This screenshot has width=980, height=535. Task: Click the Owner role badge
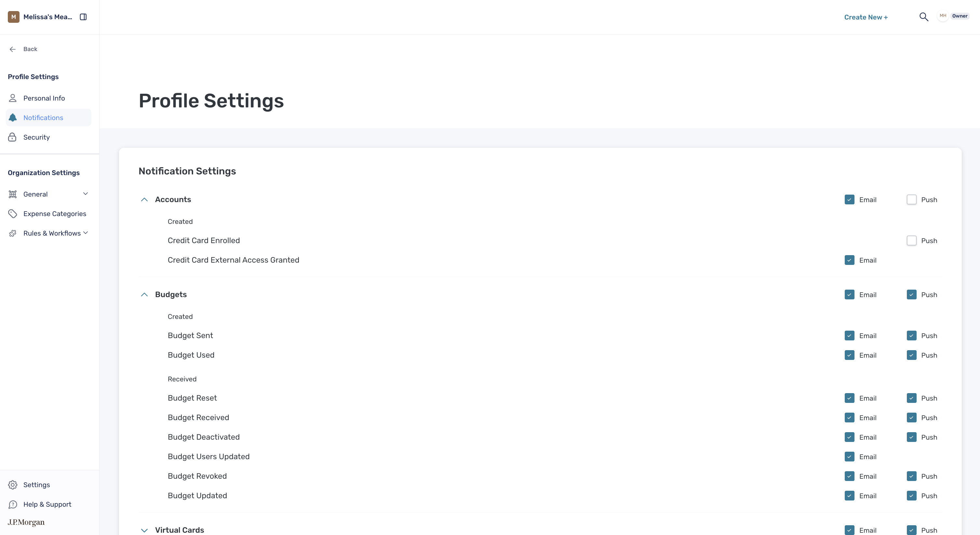960,16
